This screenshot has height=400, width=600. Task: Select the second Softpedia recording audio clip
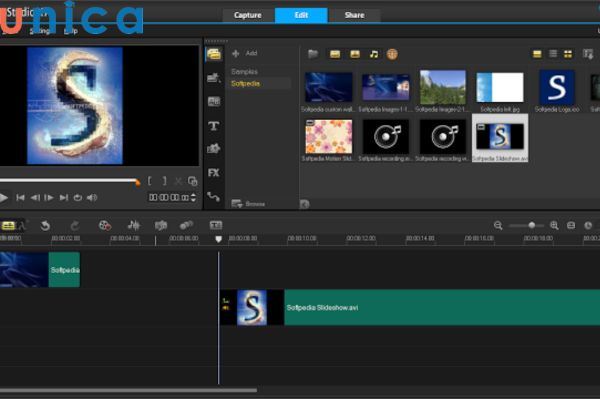443,137
